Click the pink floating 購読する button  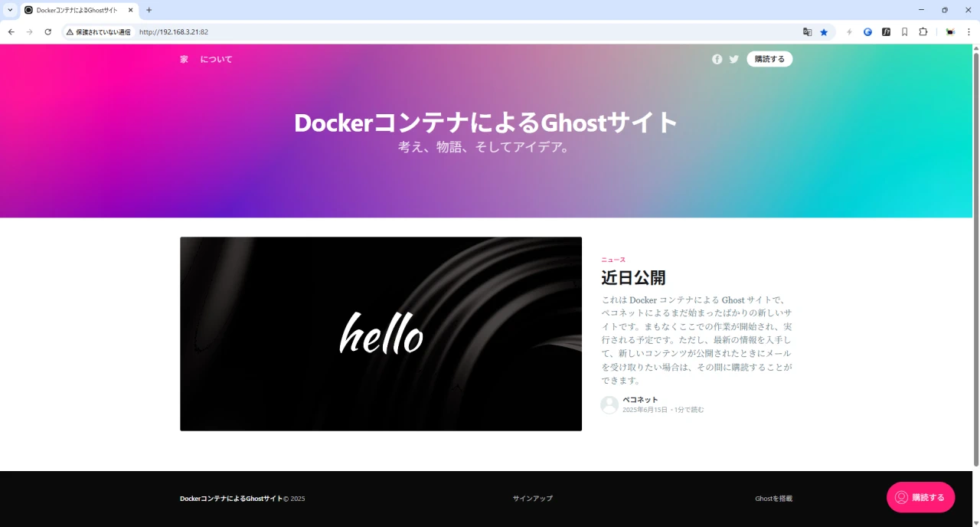(x=920, y=497)
